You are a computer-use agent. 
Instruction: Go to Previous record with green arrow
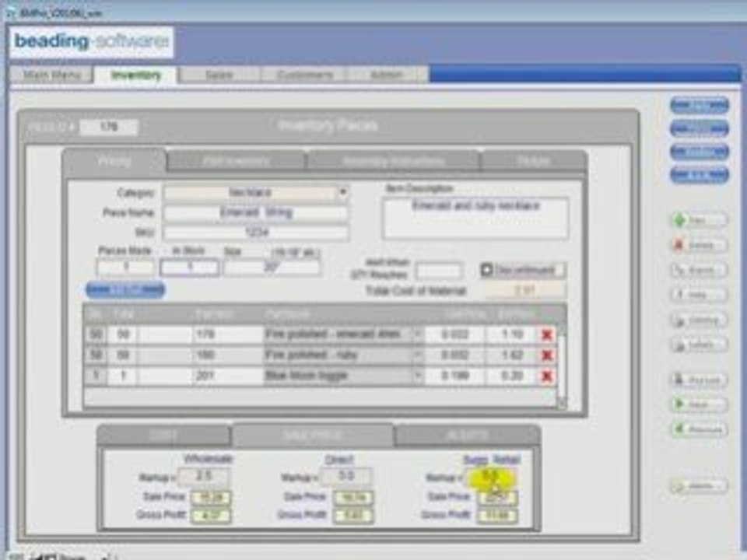pyautogui.click(x=699, y=429)
